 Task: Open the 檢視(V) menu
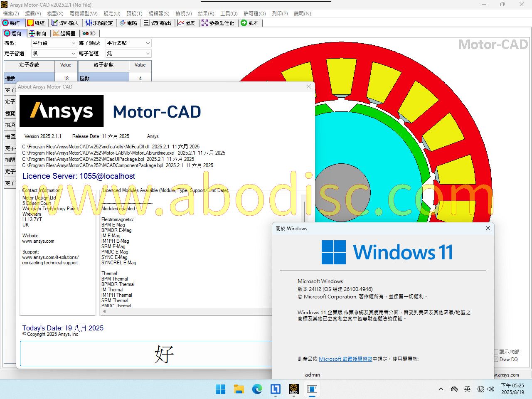[x=184, y=13]
